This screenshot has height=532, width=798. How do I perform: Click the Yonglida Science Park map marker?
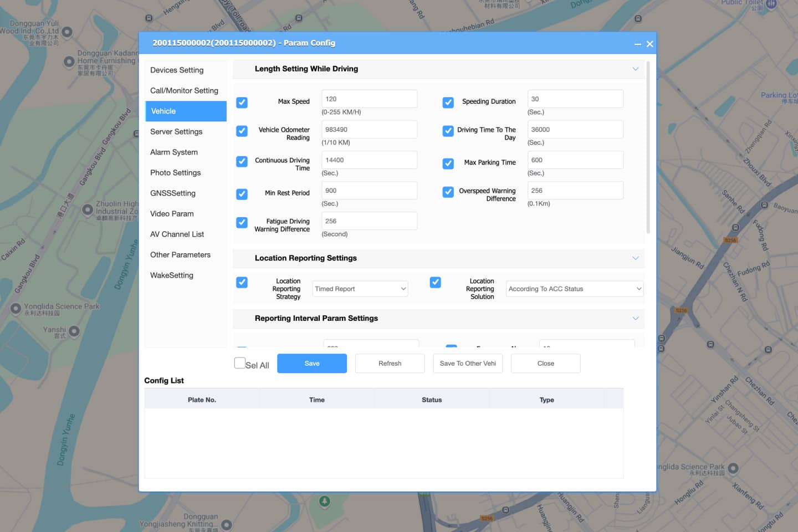(16, 308)
